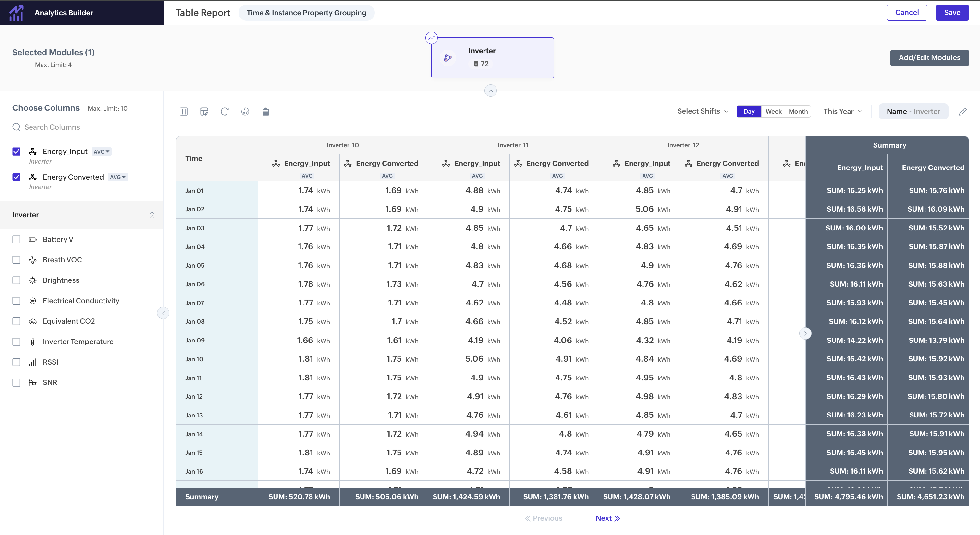
Task: Click the clipboard report icon
Action: point(265,111)
